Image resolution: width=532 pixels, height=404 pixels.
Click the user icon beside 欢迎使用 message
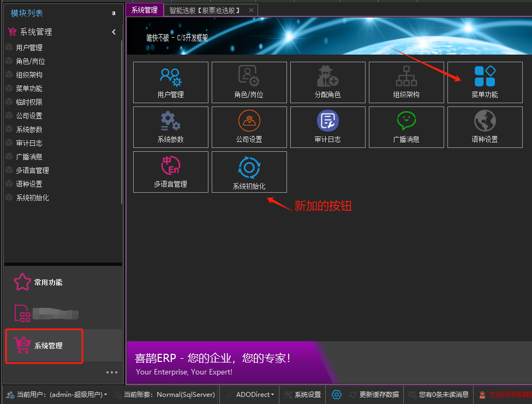pos(482,395)
